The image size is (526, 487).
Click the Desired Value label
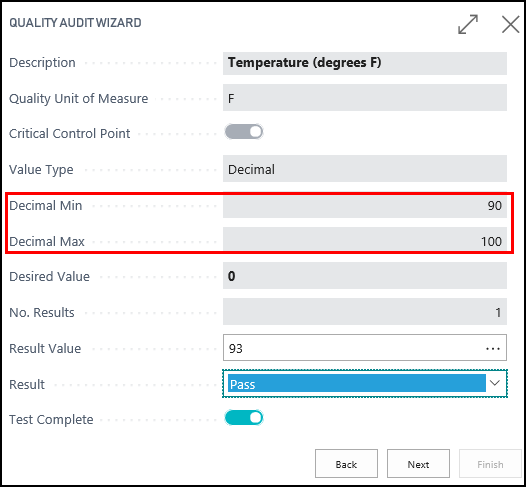click(x=49, y=277)
